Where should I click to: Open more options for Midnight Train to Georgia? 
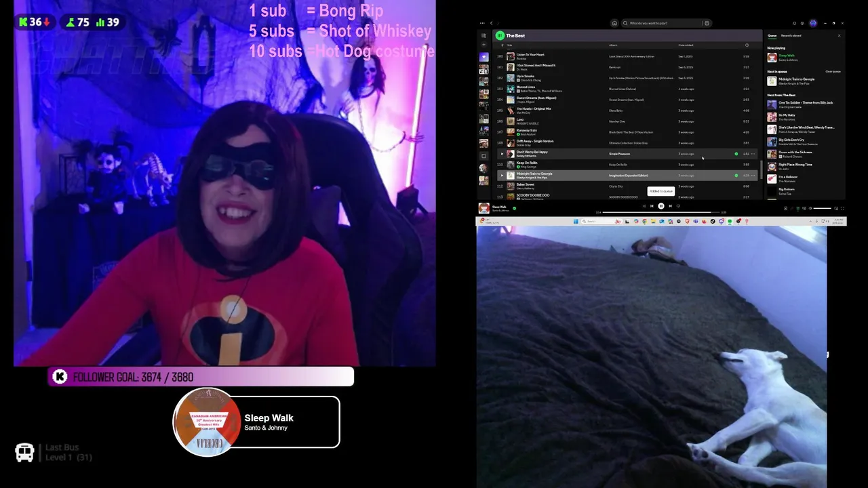click(x=753, y=176)
